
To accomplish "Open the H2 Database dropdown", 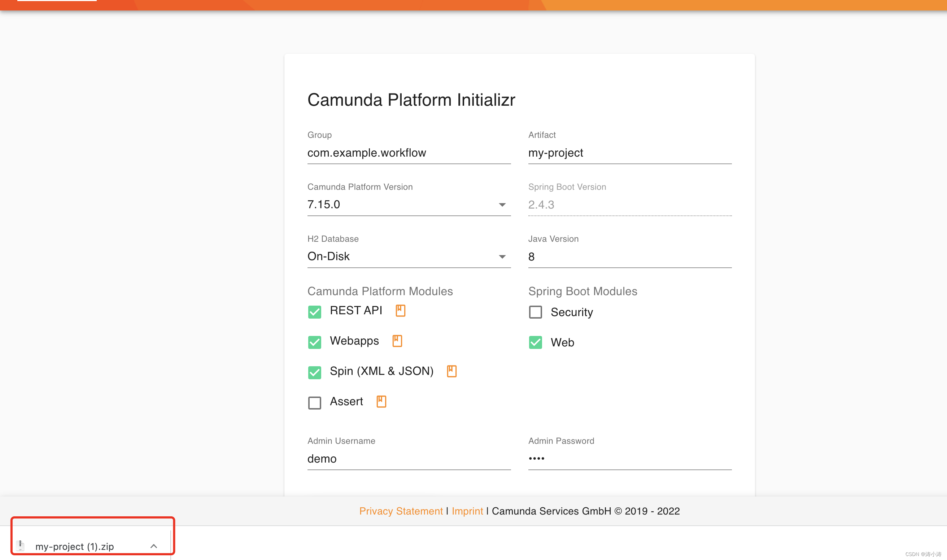I will 409,257.
